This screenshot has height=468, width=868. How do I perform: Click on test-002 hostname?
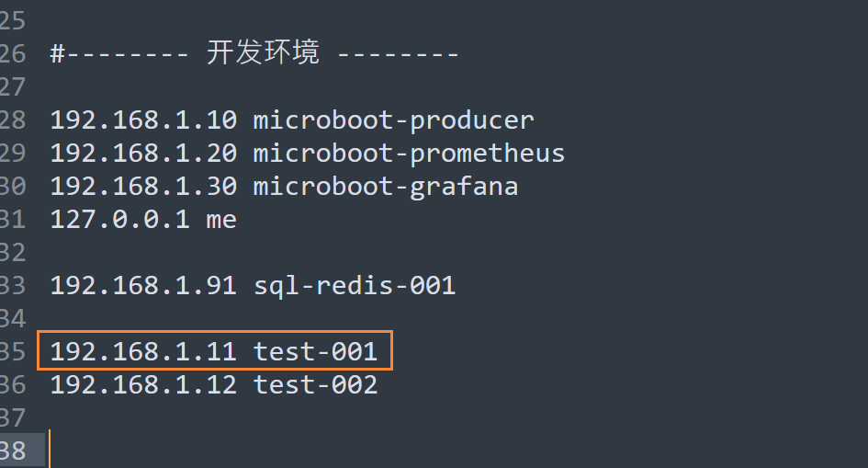(x=315, y=384)
